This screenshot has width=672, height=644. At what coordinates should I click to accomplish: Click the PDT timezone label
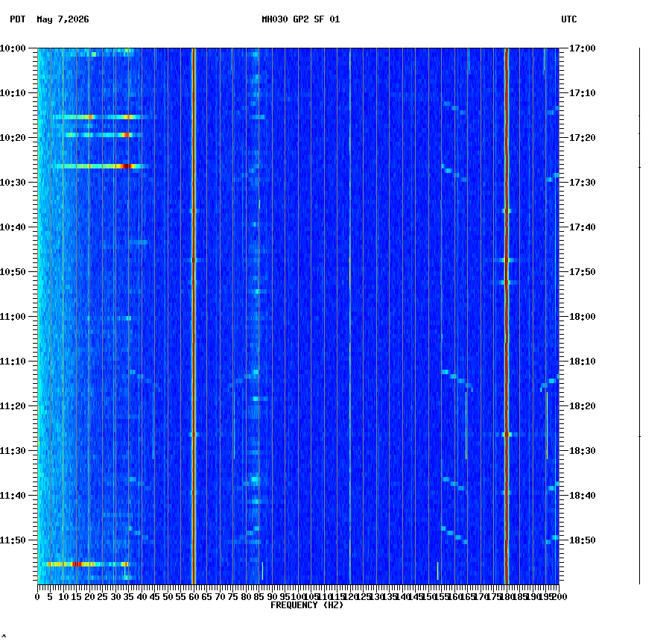18,19
